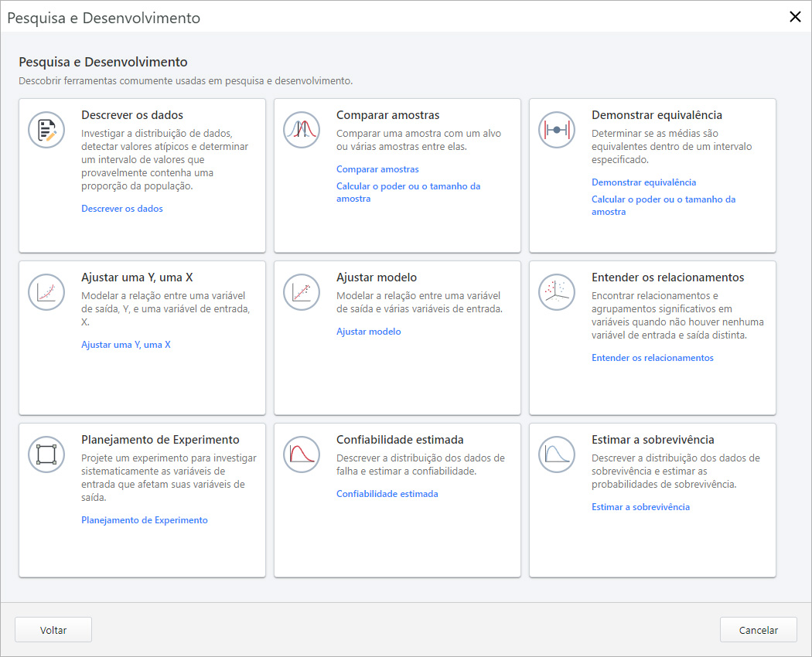Open the Comparar amostras blue link
Image resolution: width=812 pixels, height=657 pixels.
(377, 169)
